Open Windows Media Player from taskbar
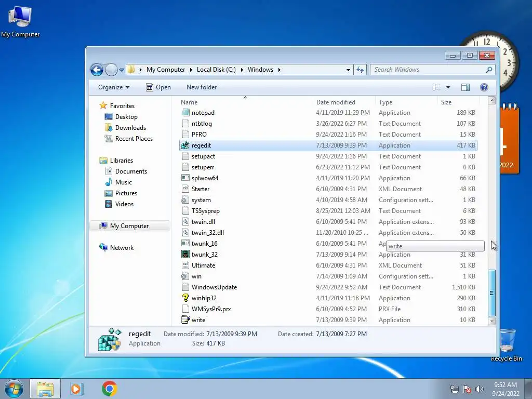This screenshot has height=399, width=532. (77, 389)
